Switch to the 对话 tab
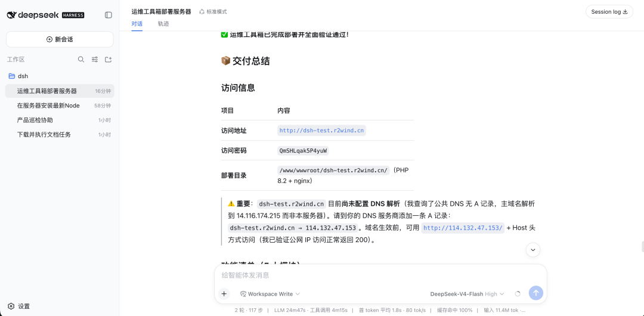 coord(137,24)
